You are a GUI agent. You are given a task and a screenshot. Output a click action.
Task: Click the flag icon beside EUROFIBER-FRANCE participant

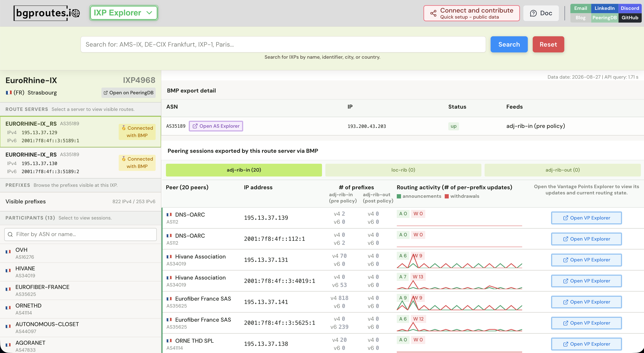[8, 289]
